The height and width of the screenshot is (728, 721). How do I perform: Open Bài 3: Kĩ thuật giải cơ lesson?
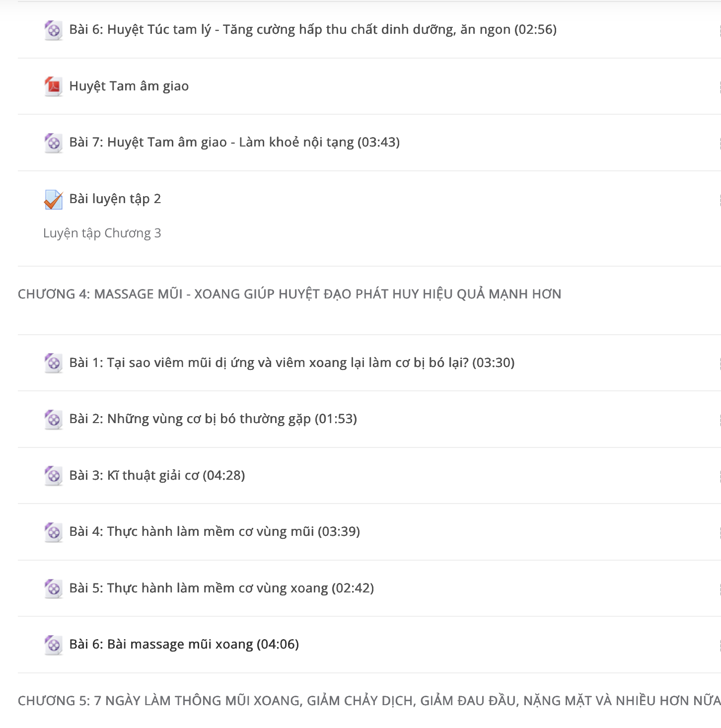(x=157, y=475)
